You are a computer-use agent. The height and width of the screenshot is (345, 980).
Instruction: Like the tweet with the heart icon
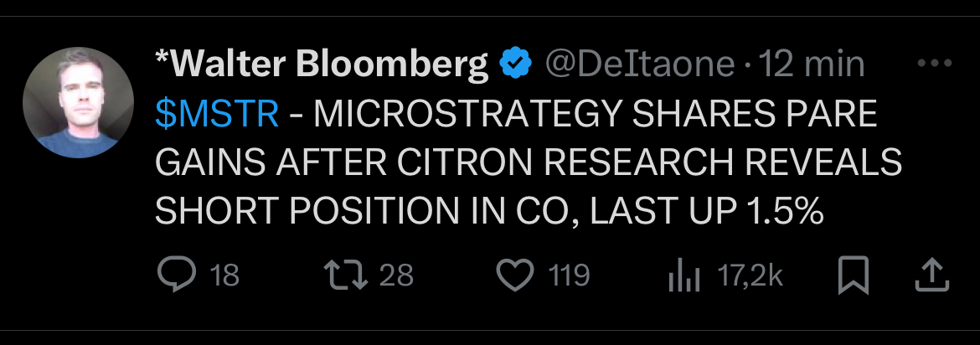click(x=516, y=275)
